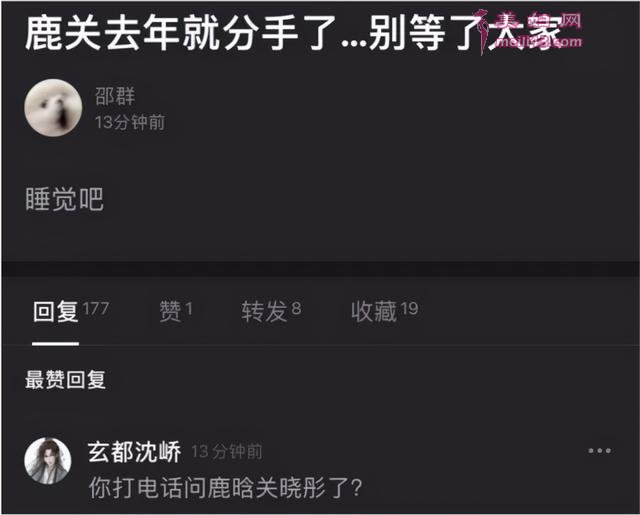Screen dimensions: 640x515
Task: Click the 最赞回复 section header
Action: (65, 380)
